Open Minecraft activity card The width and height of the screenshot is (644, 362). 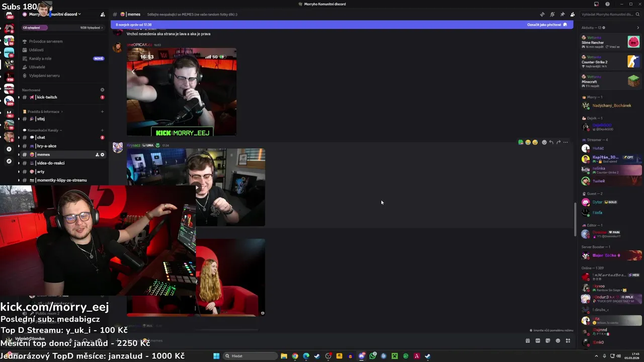point(611,81)
